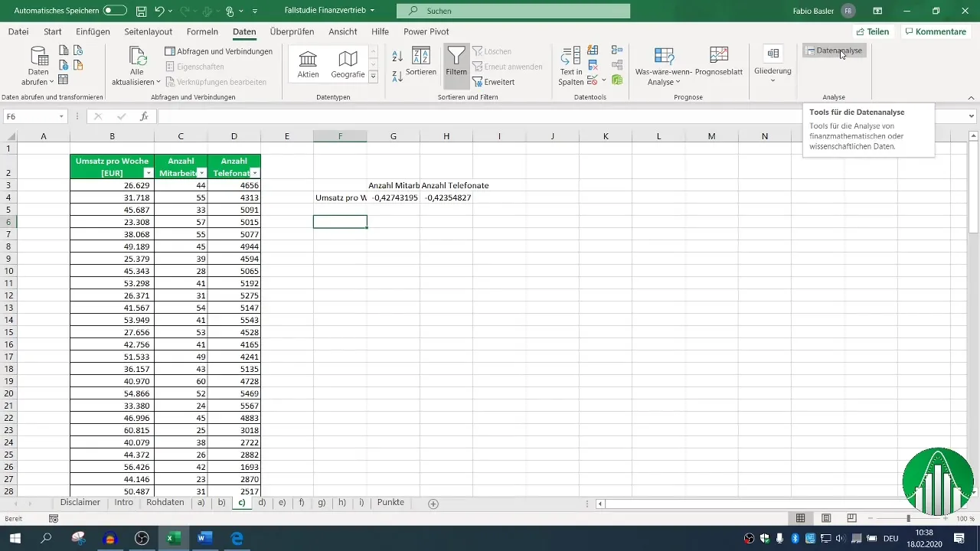Launch Text in Spalten wizard

571,67
